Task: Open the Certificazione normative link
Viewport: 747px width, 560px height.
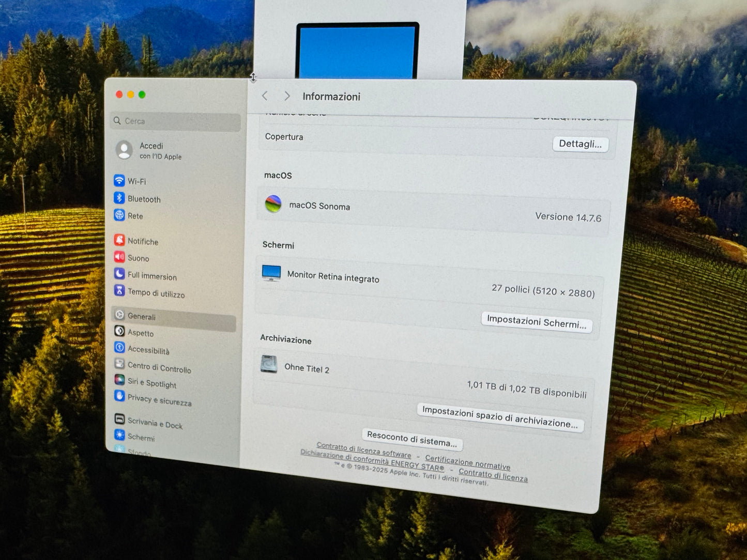Action: (x=467, y=462)
